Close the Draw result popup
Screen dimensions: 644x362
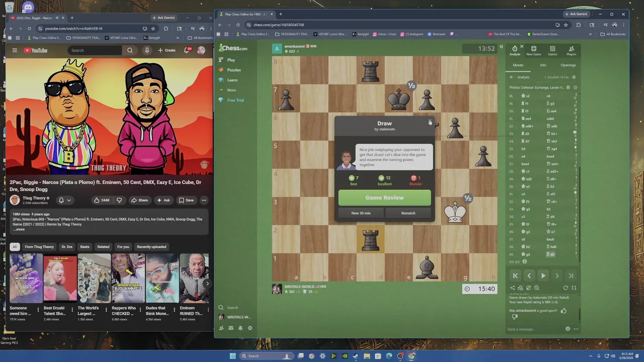(x=430, y=121)
